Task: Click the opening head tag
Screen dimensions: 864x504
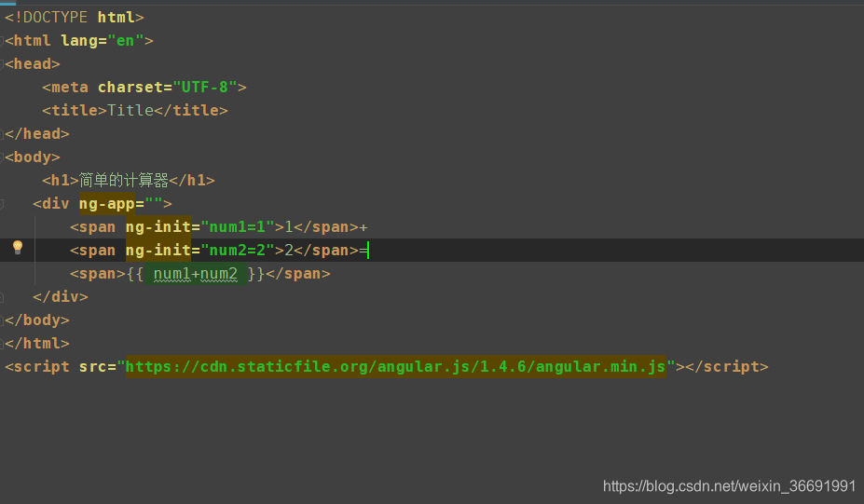Action: [33, 64]
